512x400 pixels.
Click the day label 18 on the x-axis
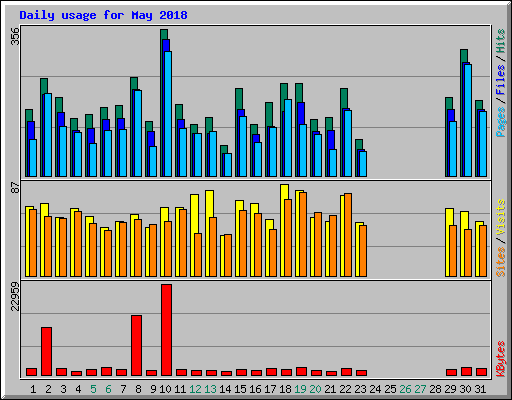pyautogui.click(x=285, y=389)
